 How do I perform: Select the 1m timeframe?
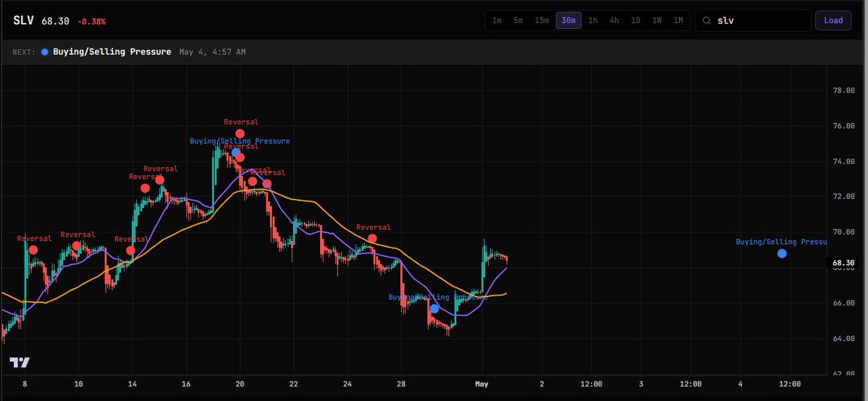[497, 20]
